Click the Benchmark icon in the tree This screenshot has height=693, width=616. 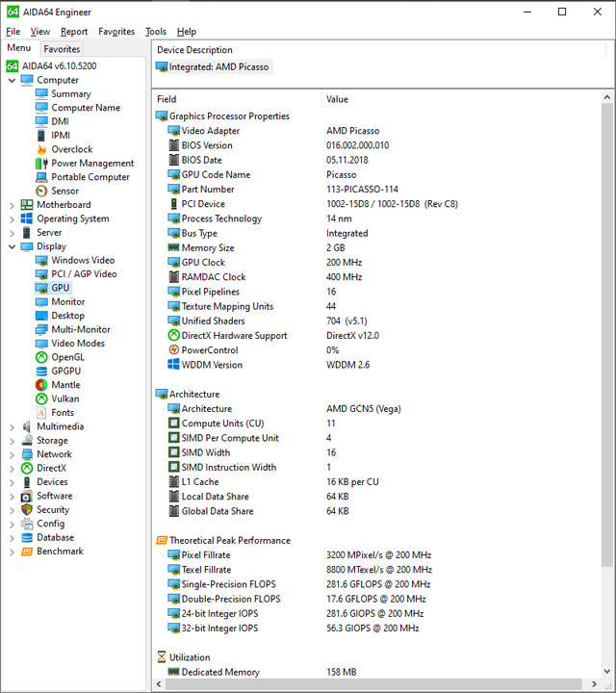[x=27, y=552]
